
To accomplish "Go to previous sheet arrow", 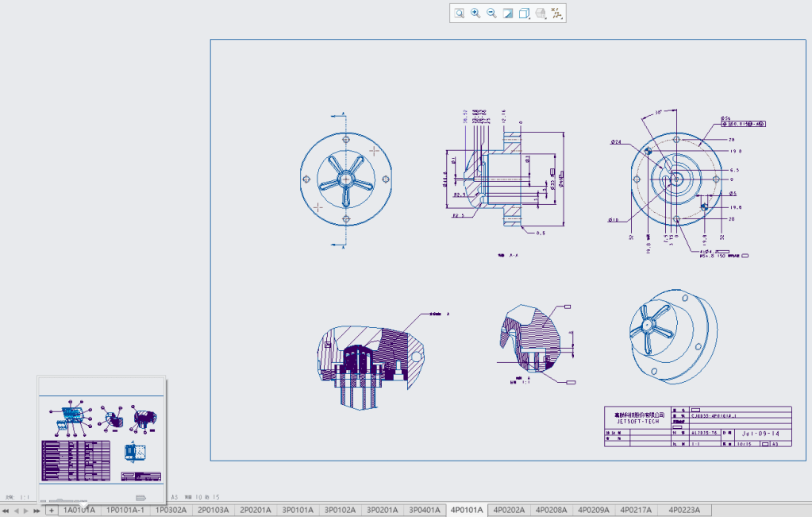I will coord(16,511).
